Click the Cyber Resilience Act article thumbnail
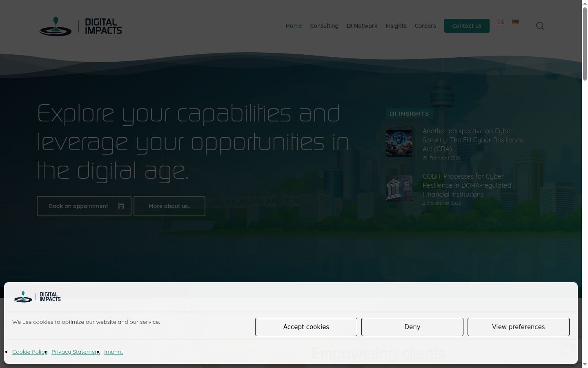The width and height of the screenshot is (588, 368). (x=399, y=143)
